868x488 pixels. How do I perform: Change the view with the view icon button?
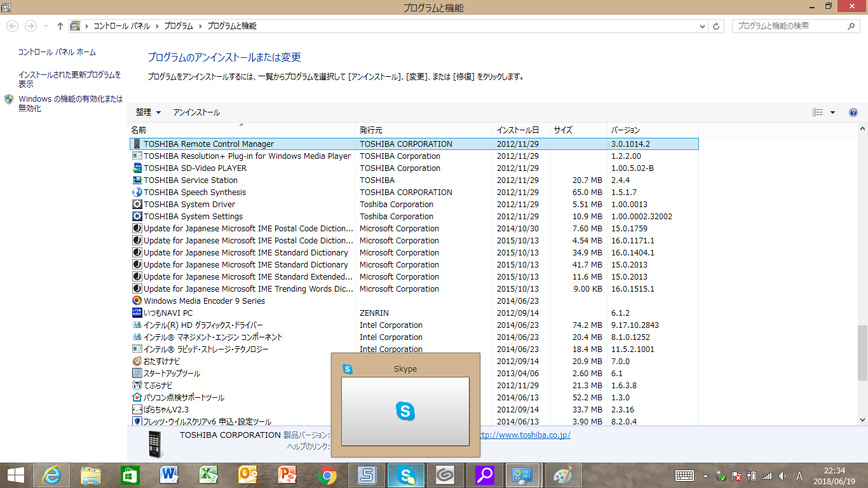(818, 112)
